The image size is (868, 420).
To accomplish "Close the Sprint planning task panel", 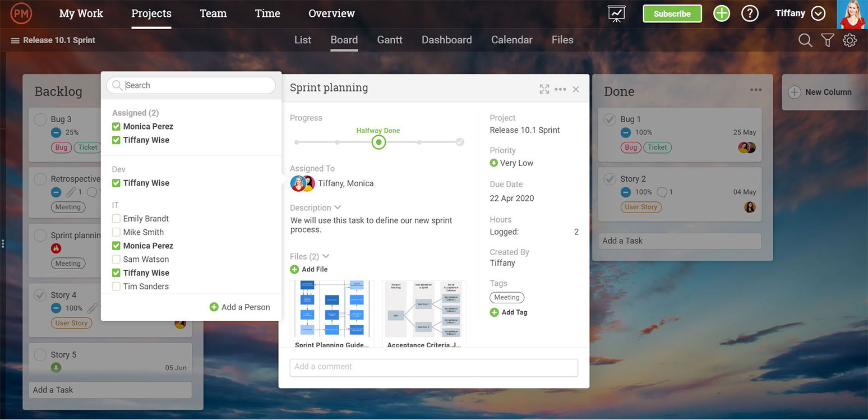I will (576, 89).
